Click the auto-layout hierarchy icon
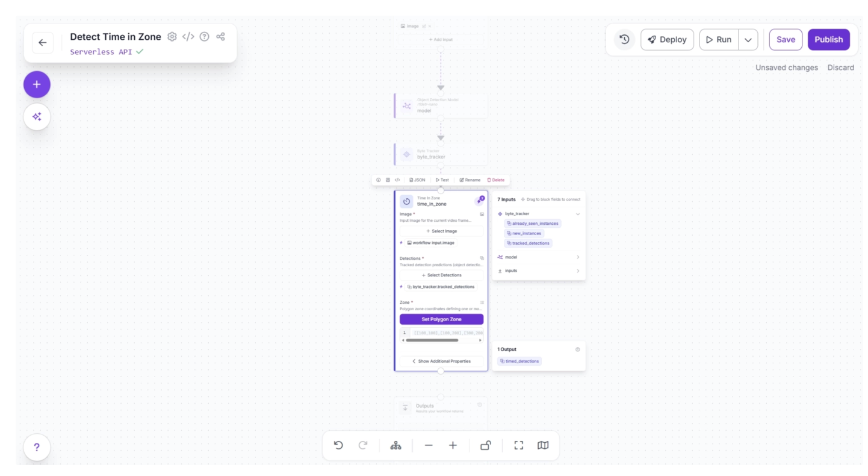 395,445
